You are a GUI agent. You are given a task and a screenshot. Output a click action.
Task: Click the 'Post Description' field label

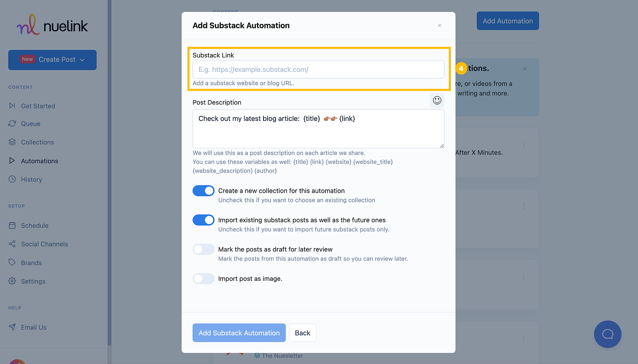pyautogui.click(x=217, y=102)
